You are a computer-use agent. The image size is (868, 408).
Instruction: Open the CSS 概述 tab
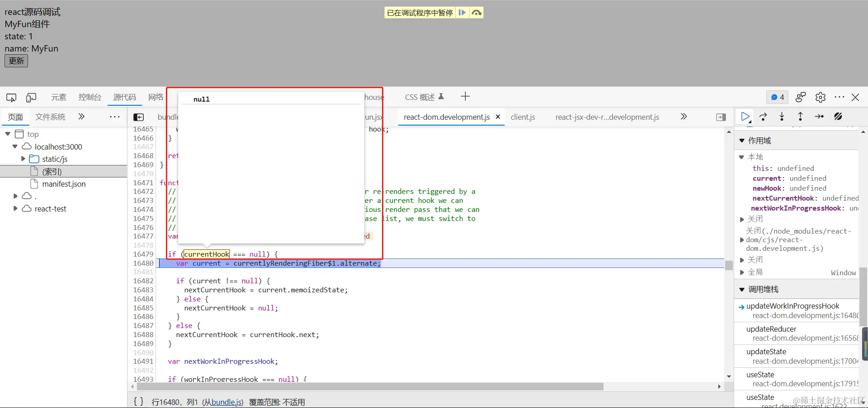(424, 97)
